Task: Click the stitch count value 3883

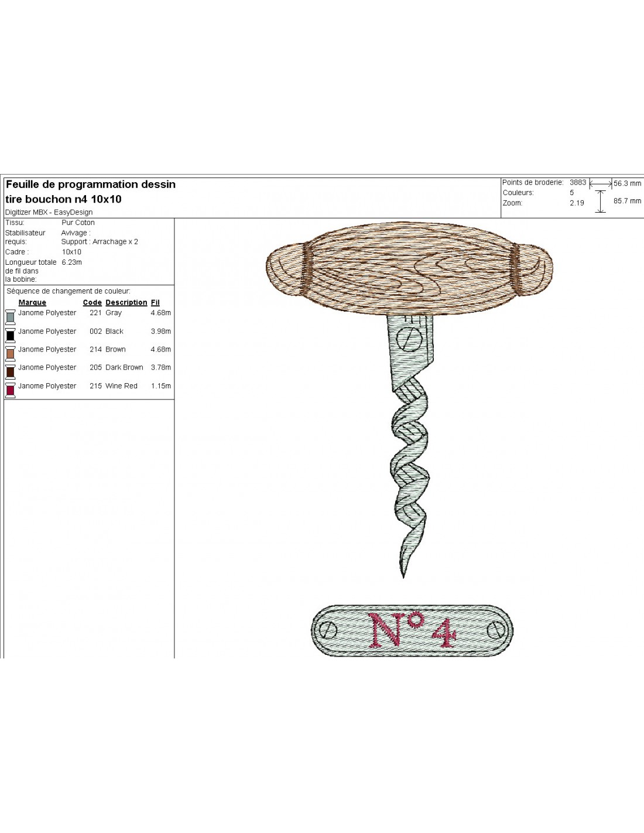Action: 577,183
